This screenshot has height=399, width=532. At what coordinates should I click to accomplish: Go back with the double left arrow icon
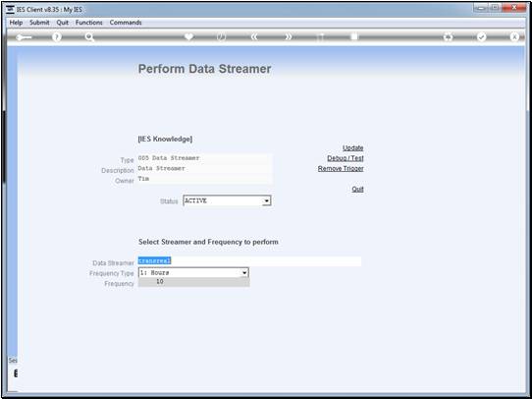pos(254,37)
